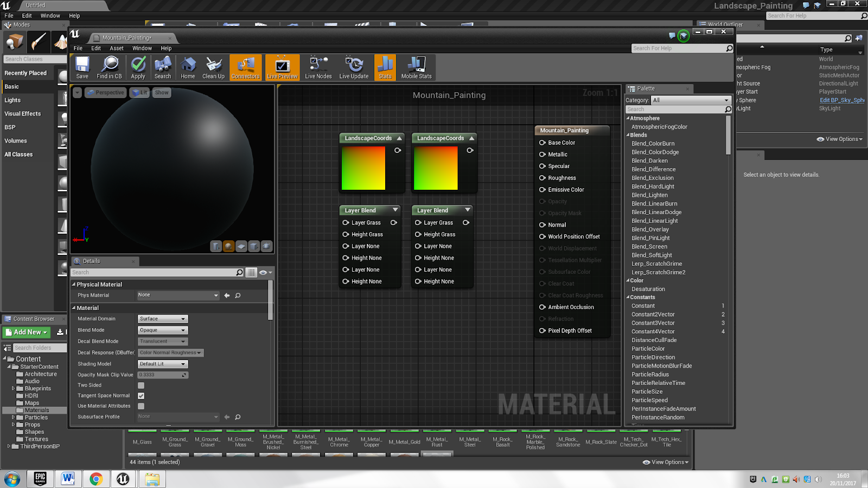Use selected asset arrow for Phys Material
Viewport: 868px width, 488px height.
[227, 296]
